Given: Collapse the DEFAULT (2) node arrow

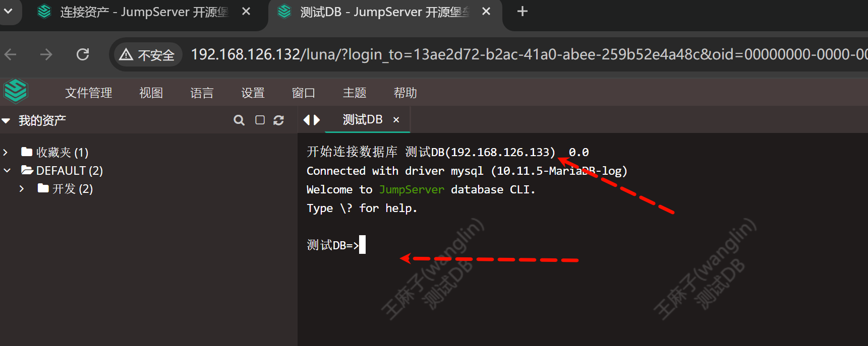Looking at the screenshot, I should click(x=7, y=171).
